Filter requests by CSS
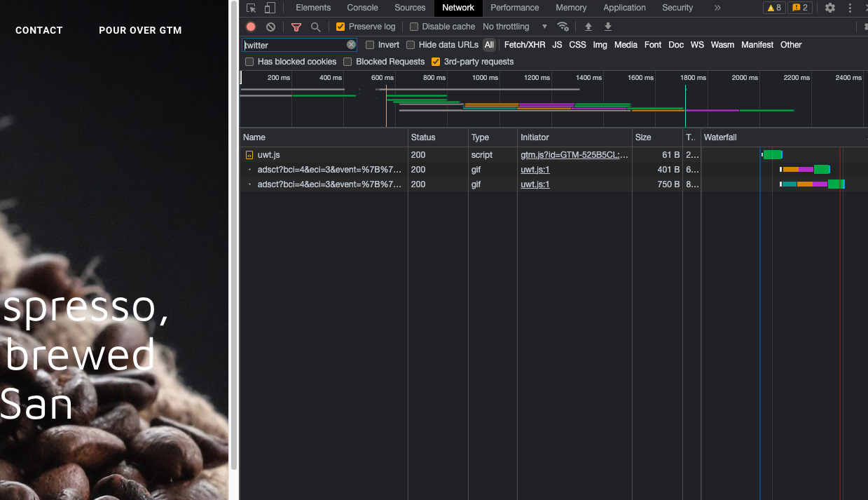The height and width of the screenshot is (500, 868). pyautogui.click(x=577, y=45)
